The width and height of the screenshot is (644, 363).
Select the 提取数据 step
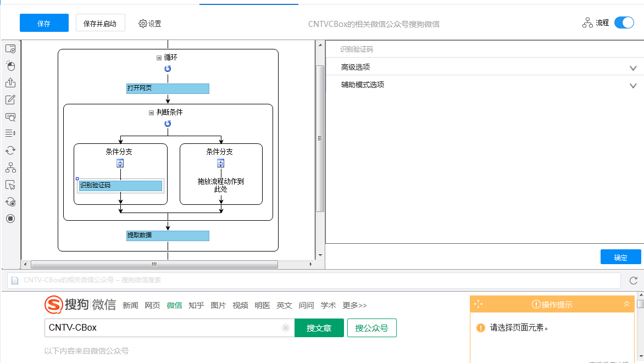coord(168,236)
